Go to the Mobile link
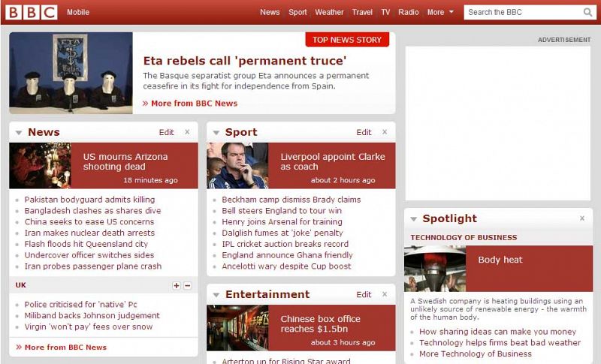 [x=78, y=12]
